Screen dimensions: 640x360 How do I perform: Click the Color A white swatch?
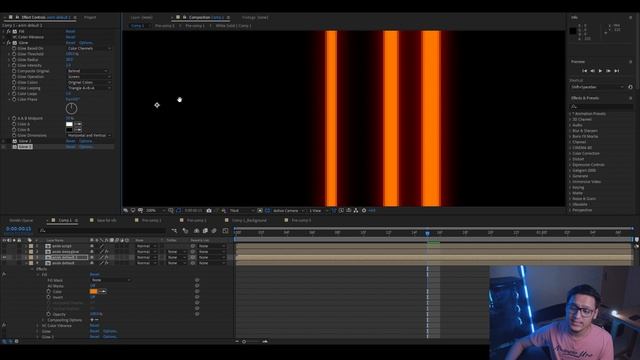click(x=69, y=124)
